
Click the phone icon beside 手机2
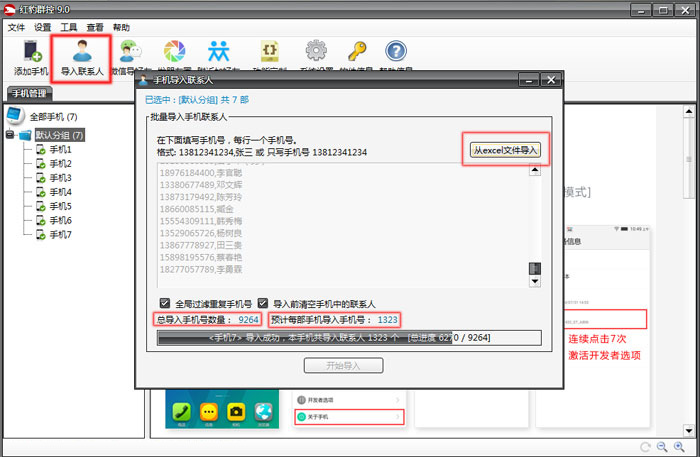click(x=41, y=164)
